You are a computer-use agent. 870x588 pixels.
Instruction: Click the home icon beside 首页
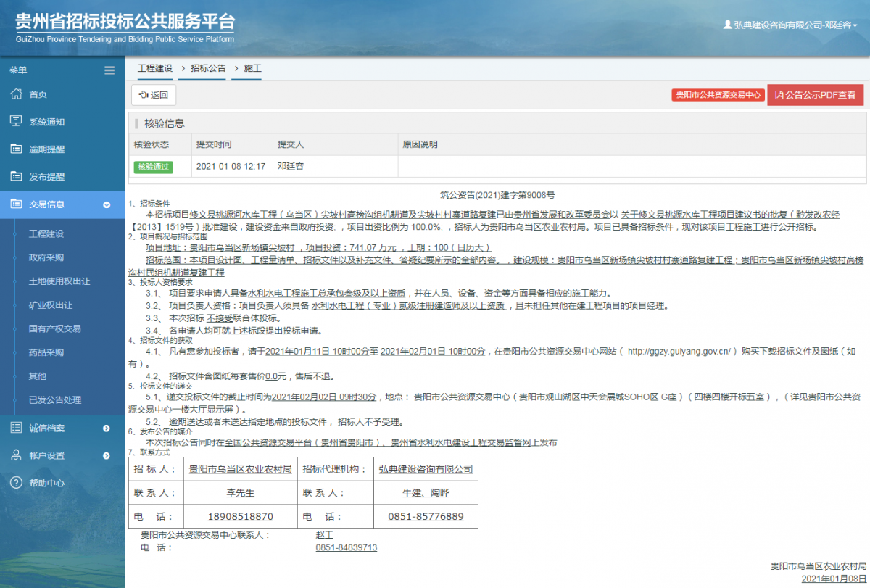(x=16, y=94)
